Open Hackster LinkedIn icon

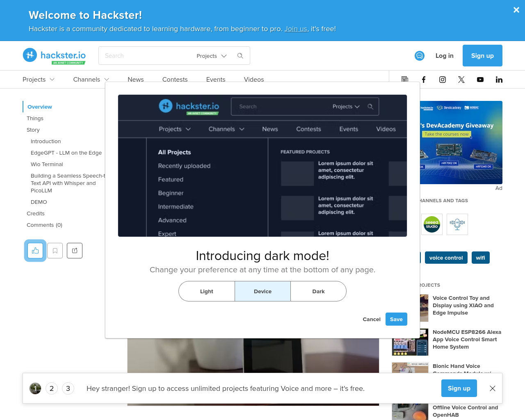[499, 80]
